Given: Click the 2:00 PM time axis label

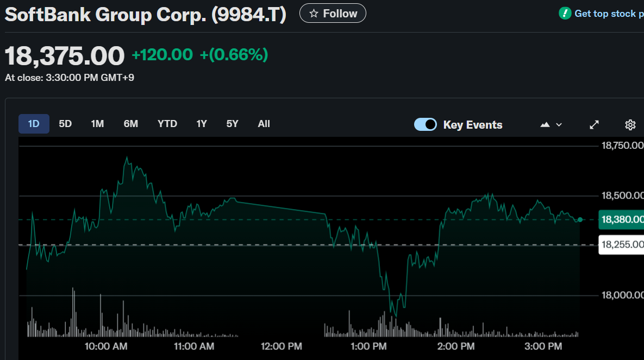Looking at the screenshot, I should click(456, 346).
